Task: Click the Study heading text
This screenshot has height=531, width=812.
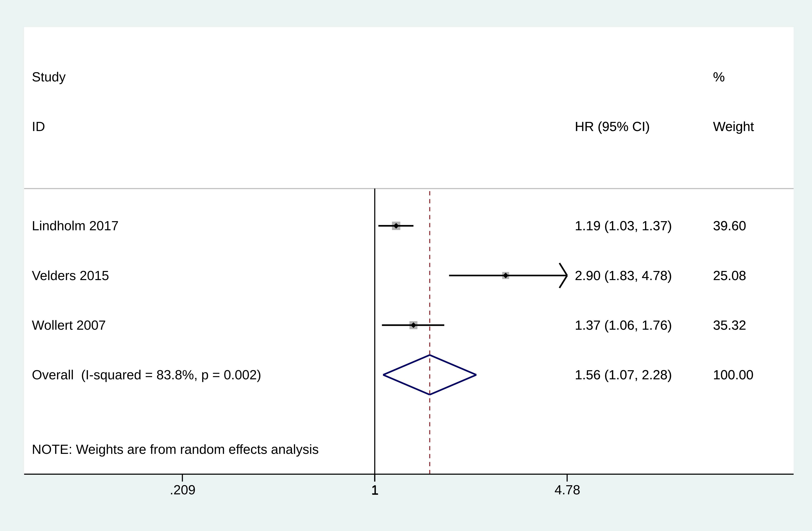Action: 49,77
